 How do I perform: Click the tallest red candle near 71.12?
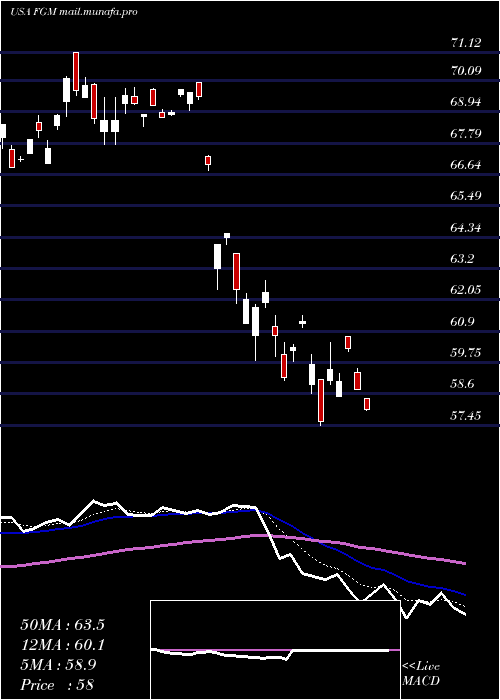point(76,72)
